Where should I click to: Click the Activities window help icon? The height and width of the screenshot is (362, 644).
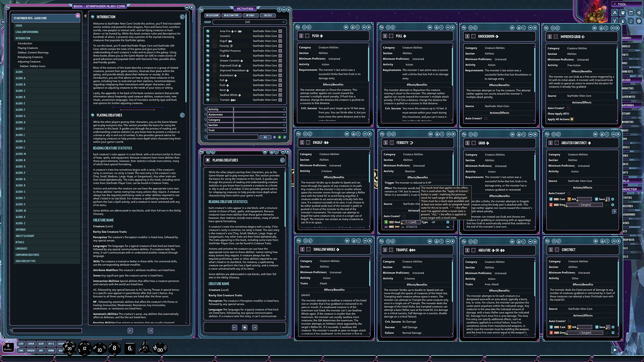point(279,10)
